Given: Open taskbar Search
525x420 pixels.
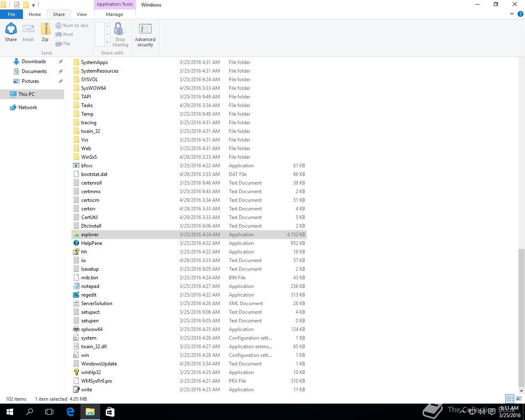Looking at the screenshot, I should pos(30,412).
